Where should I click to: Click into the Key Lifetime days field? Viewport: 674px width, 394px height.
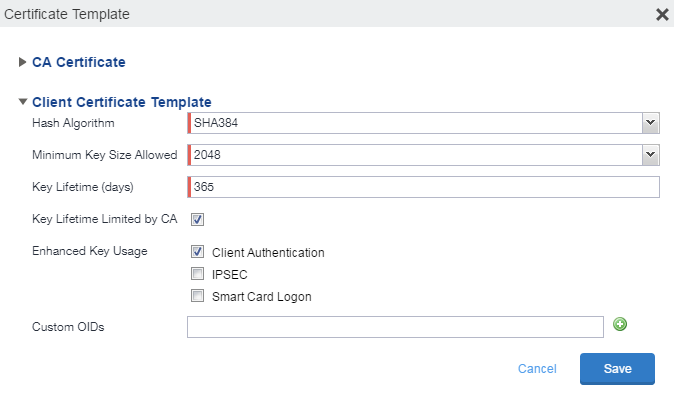(423, 187)
